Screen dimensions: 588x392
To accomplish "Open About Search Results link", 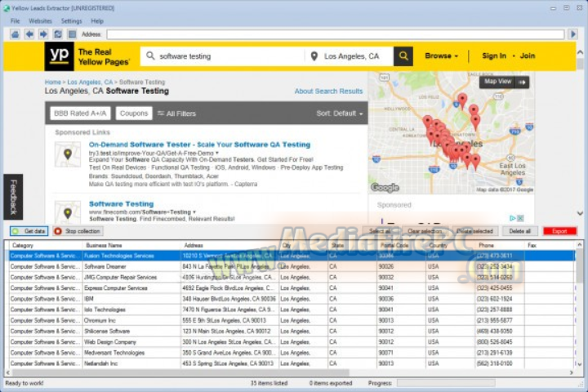I will [328, 91].
